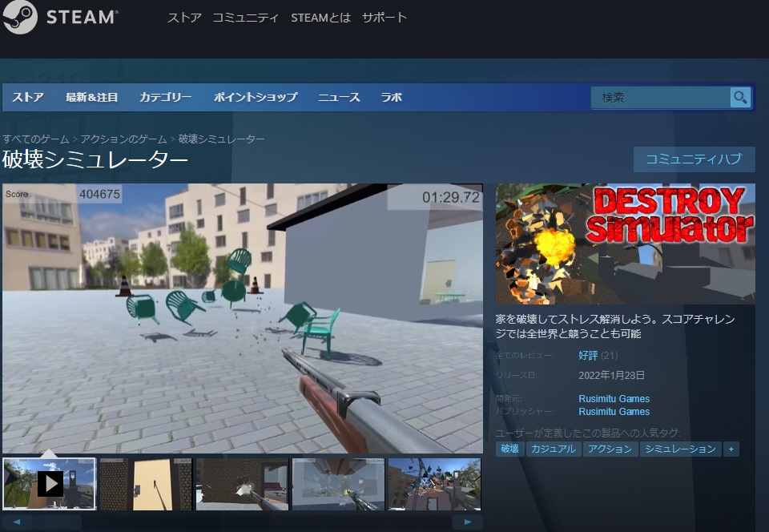769x532 pixels.
Task: Select the アクション tag
Action: pyautogui.click(x=610, y=449)
